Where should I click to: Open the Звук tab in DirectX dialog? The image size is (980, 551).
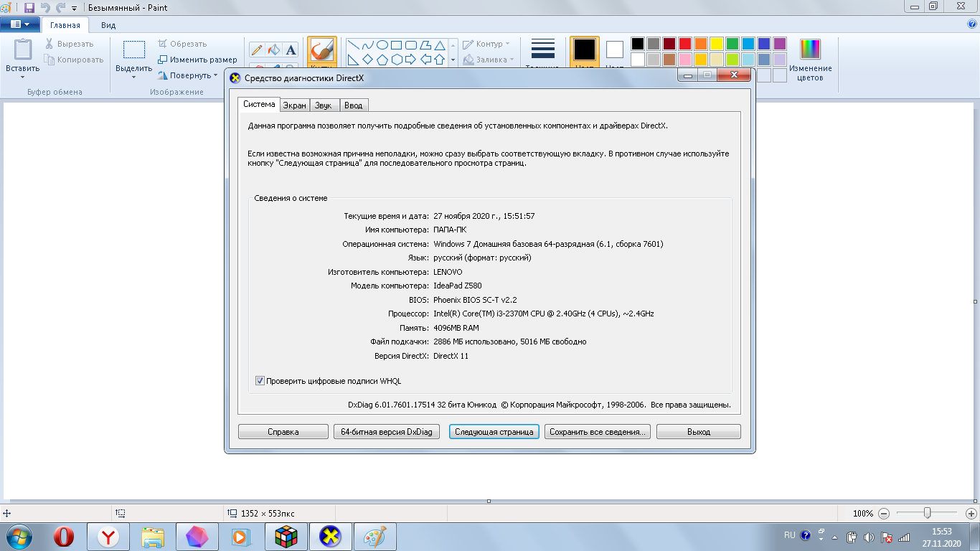click(x=324, y=105)
